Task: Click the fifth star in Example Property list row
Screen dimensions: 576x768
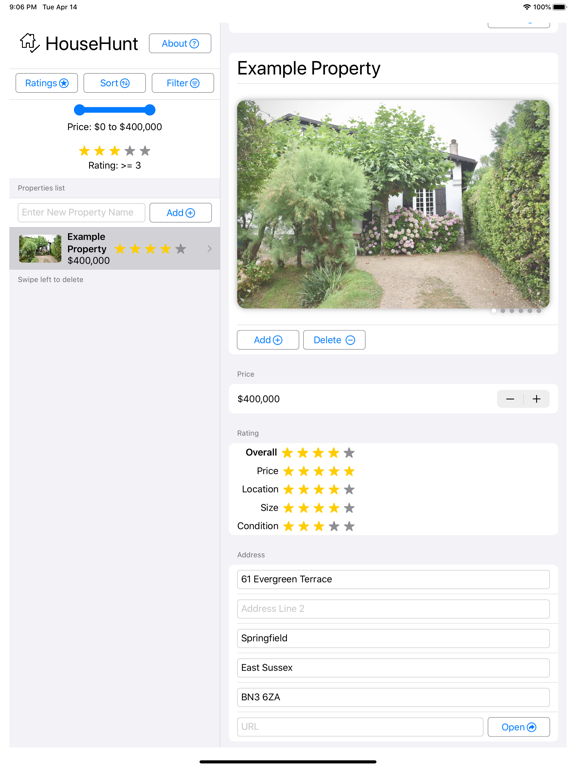Action: point(181,249)
